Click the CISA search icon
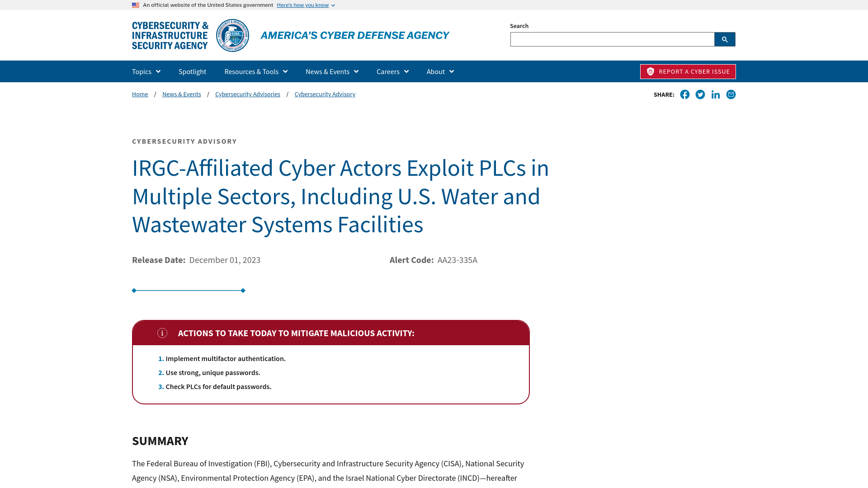The image size is (868, 488). (724, 39)
